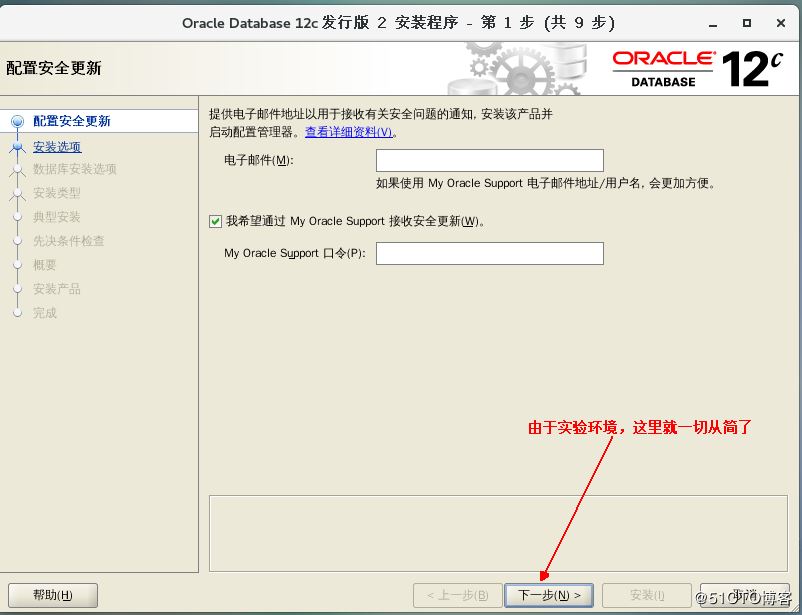Select 先决条件检查 step in sidebar
The image size is (802, 615).
coord(69,241)
